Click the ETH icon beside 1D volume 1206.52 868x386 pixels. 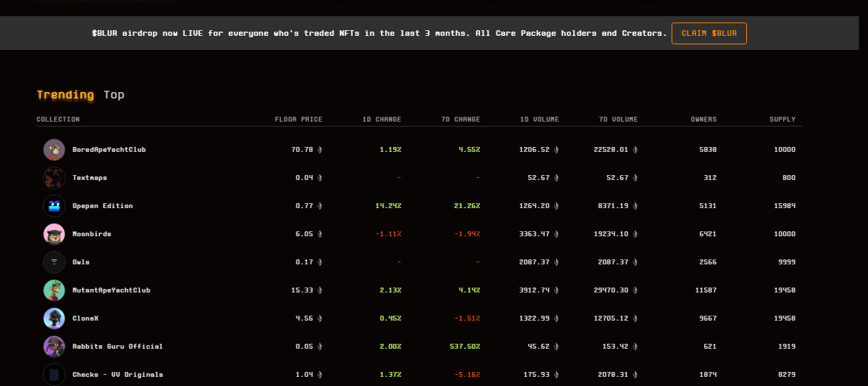(x=556, y=150)
